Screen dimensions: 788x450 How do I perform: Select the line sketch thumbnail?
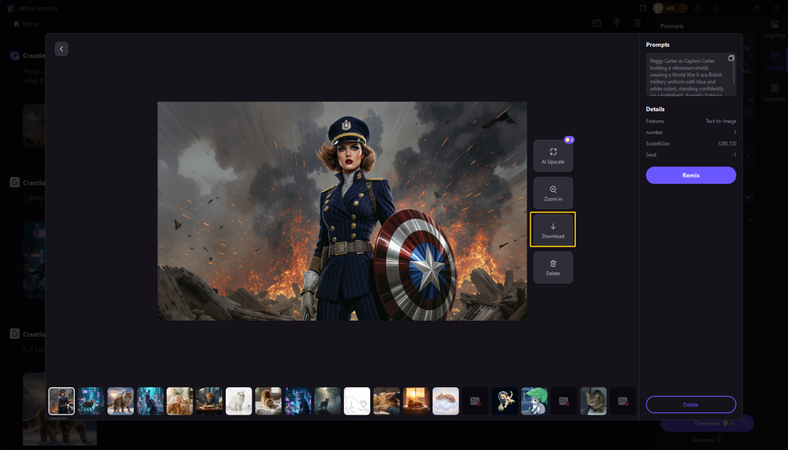pyautogui.click(x=357, y=401)
